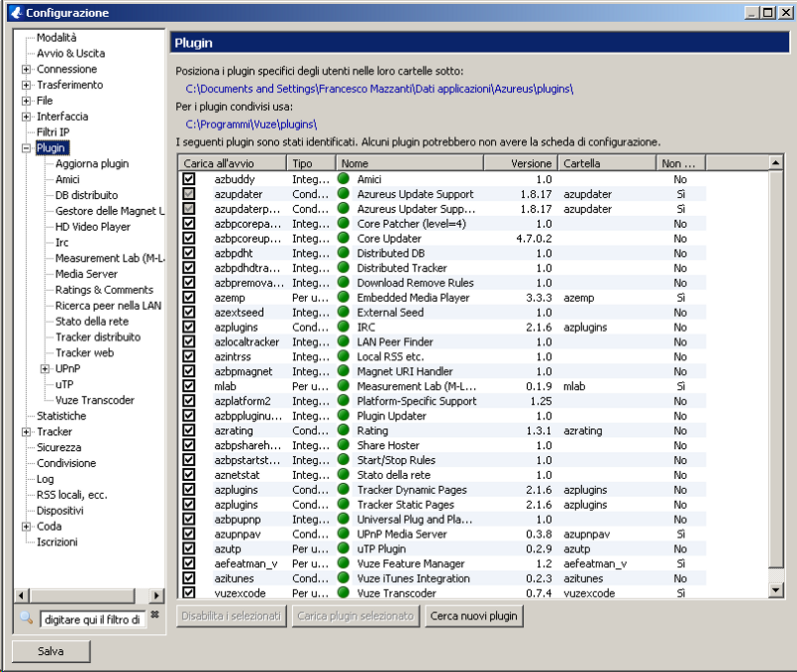This screenshot has width=797, height=672.
Task: Click the magnifier icon beside the filter field
Action: point(26,618)
